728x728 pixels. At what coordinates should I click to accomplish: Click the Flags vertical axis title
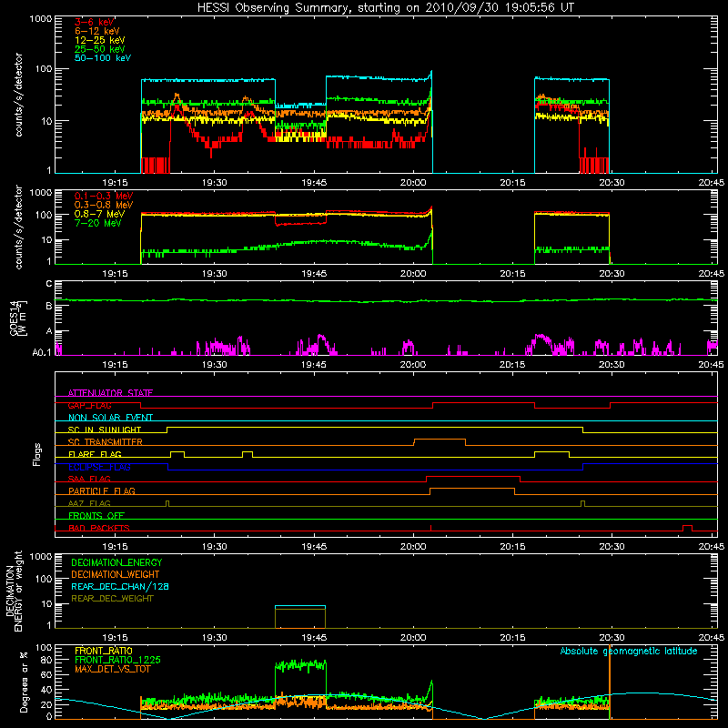[x=37, y=454]
